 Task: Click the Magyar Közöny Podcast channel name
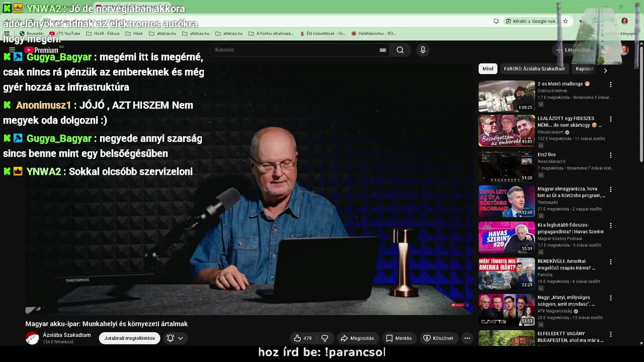pyautogui.click(x=559, y=239)
